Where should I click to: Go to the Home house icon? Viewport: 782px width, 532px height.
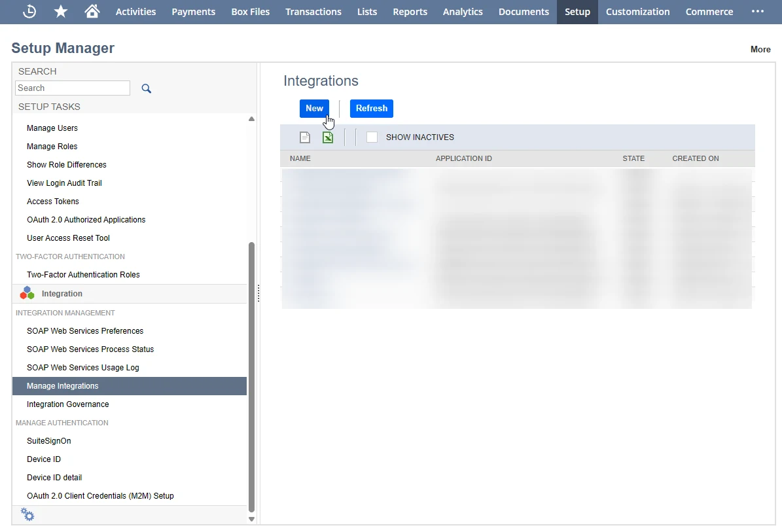point(92,11)
